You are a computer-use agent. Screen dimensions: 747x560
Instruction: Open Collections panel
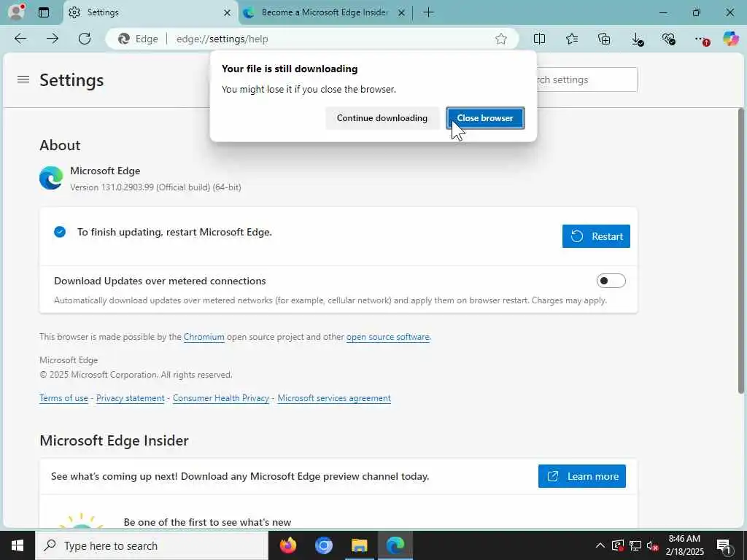[604, 39]
